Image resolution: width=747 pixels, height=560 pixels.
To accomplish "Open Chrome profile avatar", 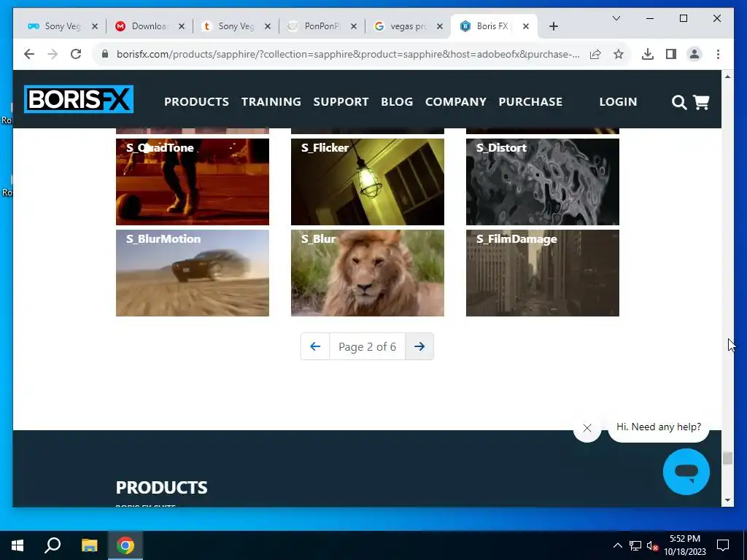I will click(x=694, y=54).
